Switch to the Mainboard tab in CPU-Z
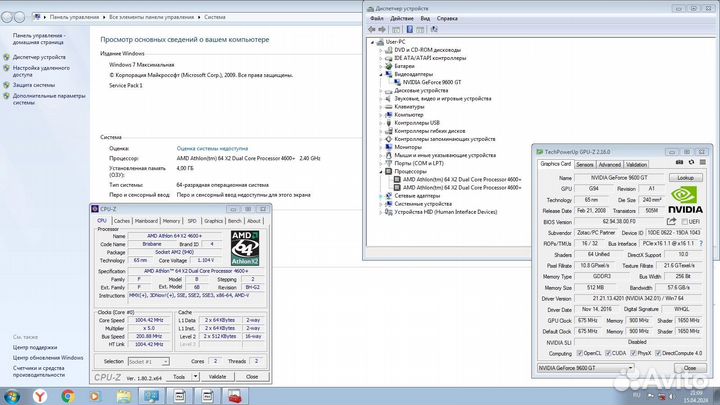This screenshot has width=720, height=405. point(146,221)
